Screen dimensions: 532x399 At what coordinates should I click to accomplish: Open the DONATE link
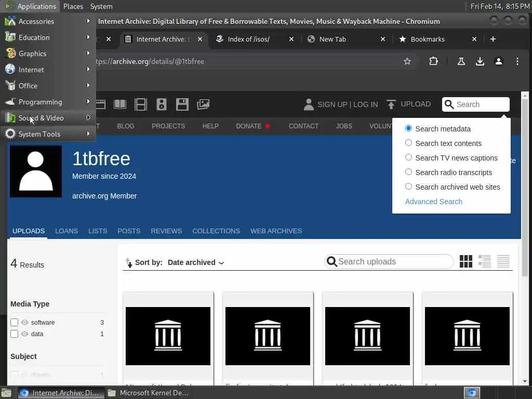pos(253,126)
